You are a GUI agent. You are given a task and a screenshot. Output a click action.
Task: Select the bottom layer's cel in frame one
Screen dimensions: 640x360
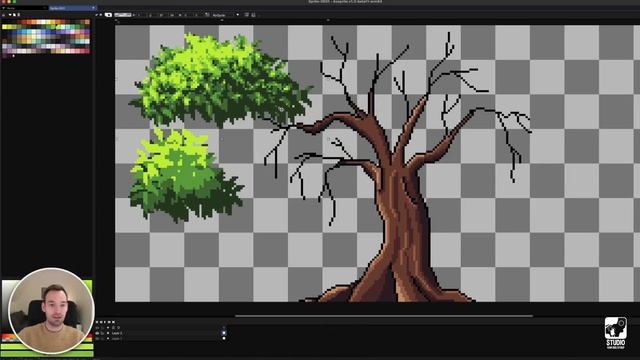coord(224,338)
